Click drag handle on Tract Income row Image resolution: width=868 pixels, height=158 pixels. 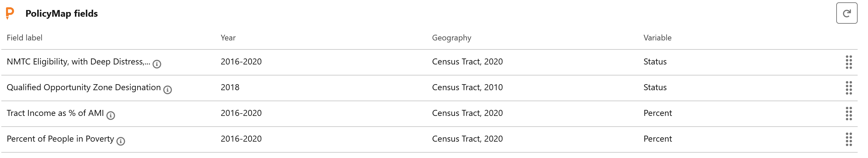[849, 114]
